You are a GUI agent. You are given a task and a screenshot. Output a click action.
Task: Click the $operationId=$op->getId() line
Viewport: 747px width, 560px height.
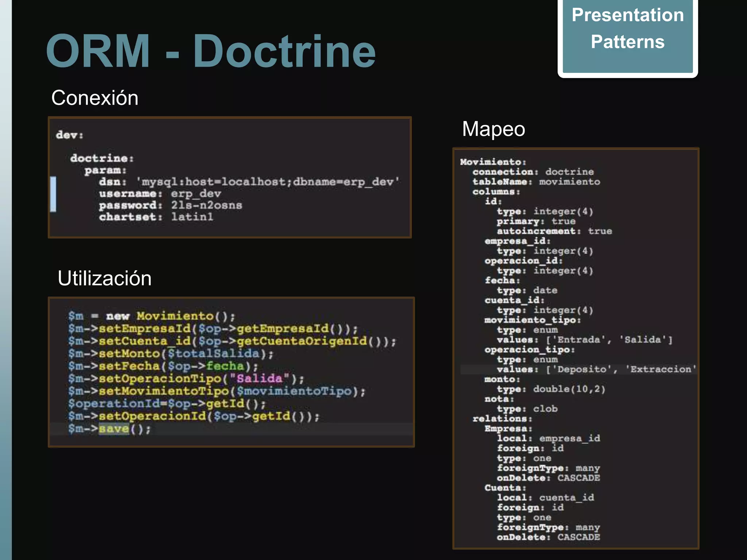167,404
